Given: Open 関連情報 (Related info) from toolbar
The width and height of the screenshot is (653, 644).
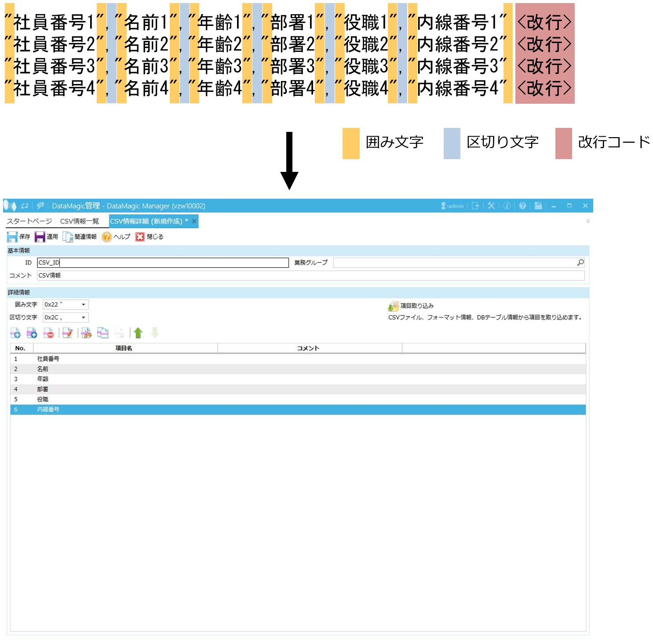Looking at the screenshot, I should [80, 237].
